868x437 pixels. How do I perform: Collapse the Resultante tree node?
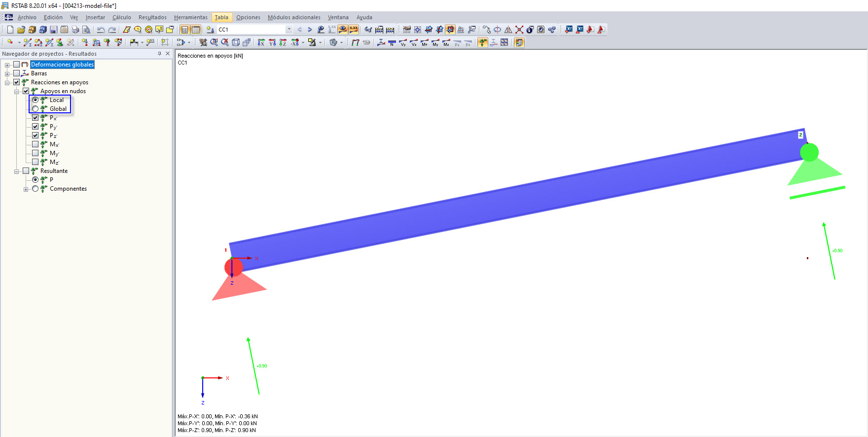click(17, 171)
